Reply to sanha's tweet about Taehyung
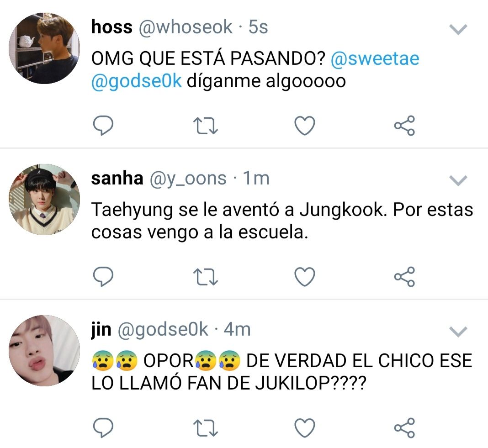The image size is (488, 448). pos(103,277)
